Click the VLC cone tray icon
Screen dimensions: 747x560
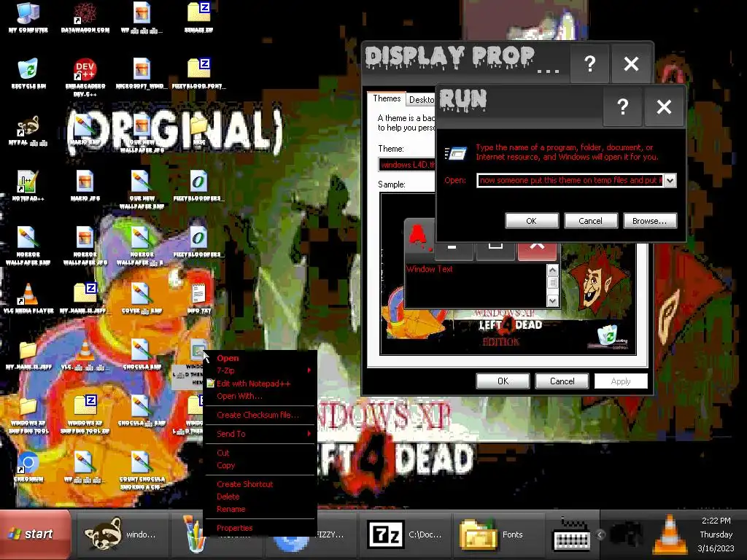(x=670, y=534)
